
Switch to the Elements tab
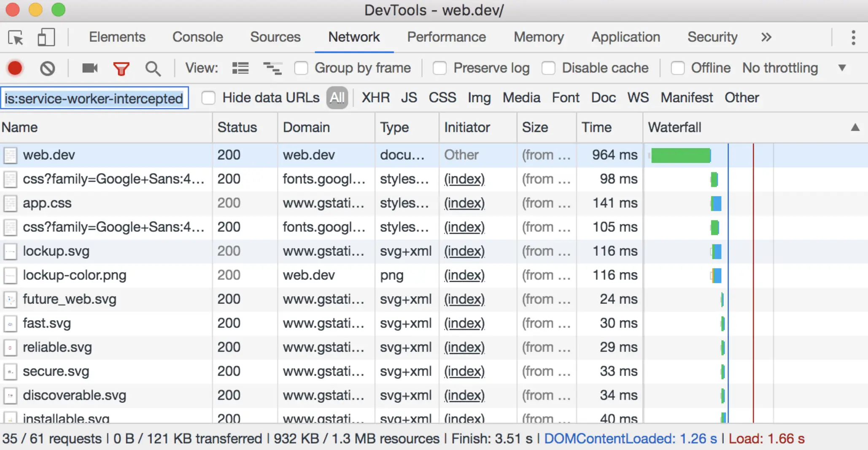point(117,37)
